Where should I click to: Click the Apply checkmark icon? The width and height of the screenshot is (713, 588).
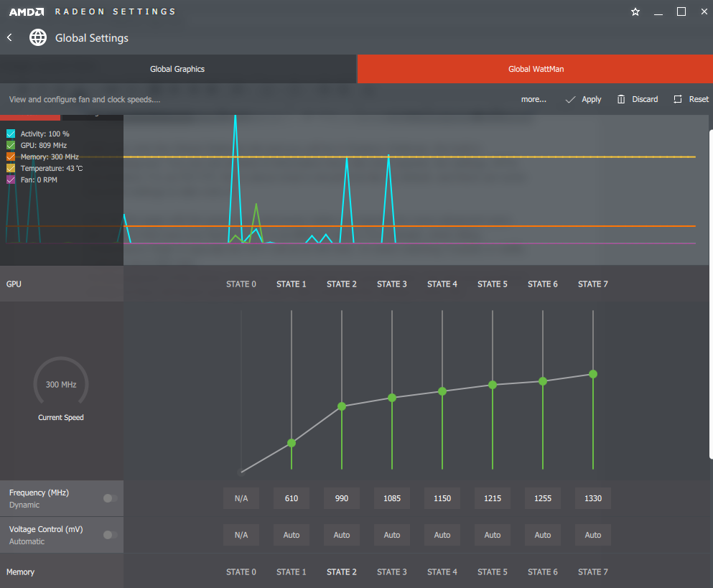[x=570, y=99]
